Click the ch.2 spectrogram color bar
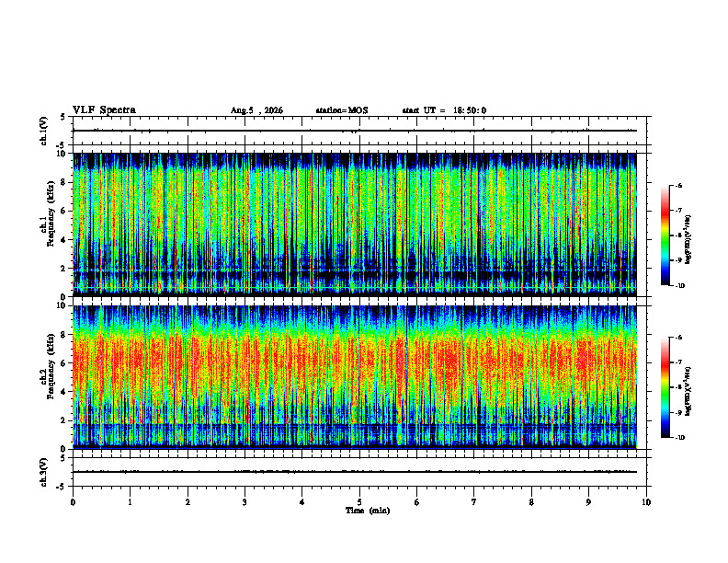 click(665, 387)
